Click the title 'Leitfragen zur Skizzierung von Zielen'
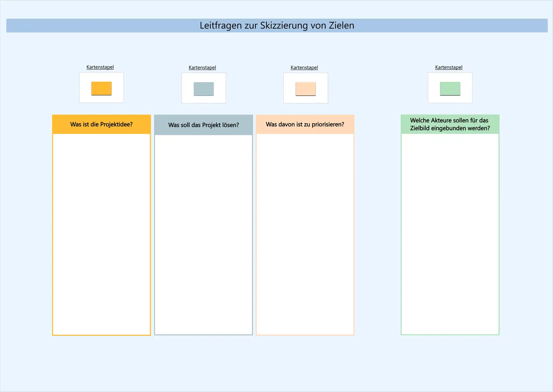 (277, 26)
